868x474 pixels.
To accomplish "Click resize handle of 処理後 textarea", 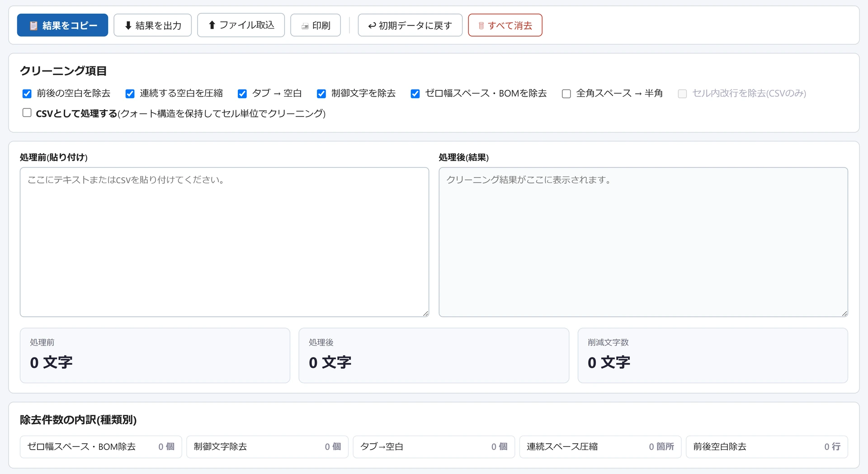I will [844, 314].
